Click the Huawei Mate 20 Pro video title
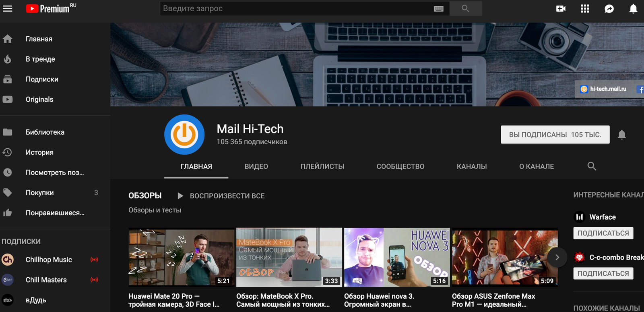This screenshot has width=644, height=312. 174,300
